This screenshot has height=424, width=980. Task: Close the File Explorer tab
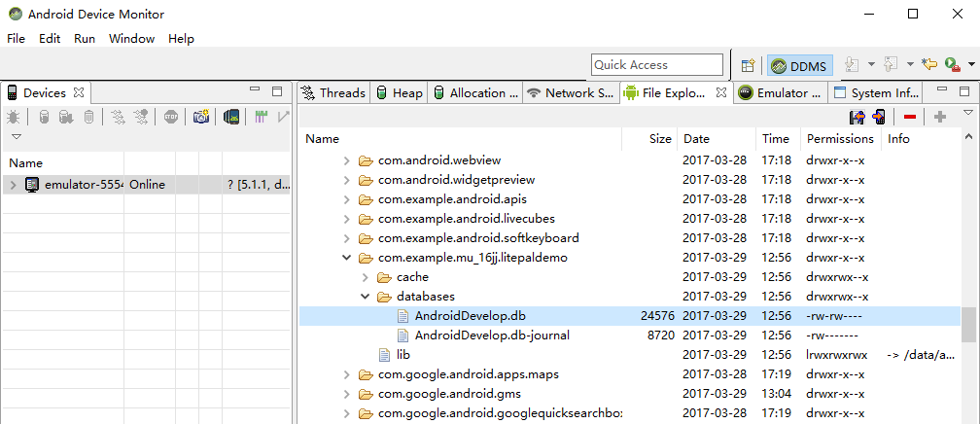pyautogui.click(x=721, y=92)
